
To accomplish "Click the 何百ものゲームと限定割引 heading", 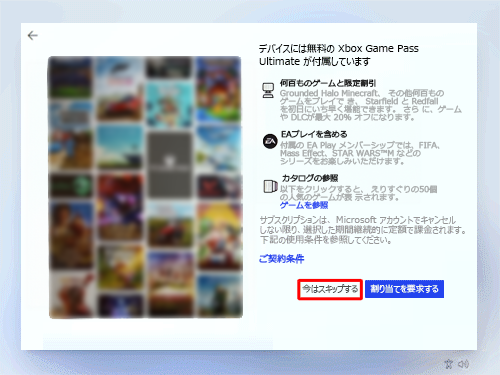I will tap(328, 83).
